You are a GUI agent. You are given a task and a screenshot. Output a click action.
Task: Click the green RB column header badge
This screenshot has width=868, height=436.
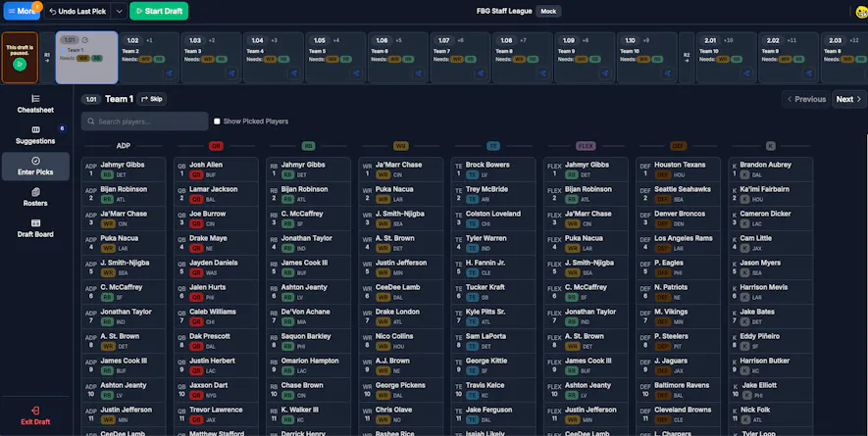point(308,146)
